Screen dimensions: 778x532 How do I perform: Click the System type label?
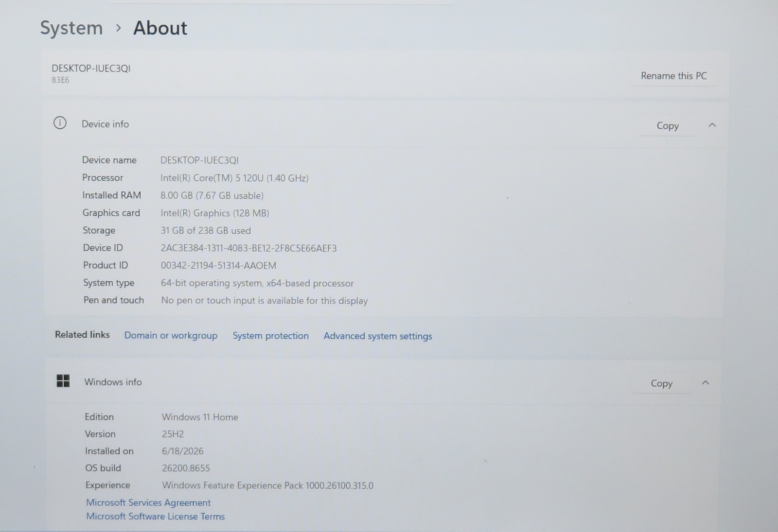click(x=108, y=283)
